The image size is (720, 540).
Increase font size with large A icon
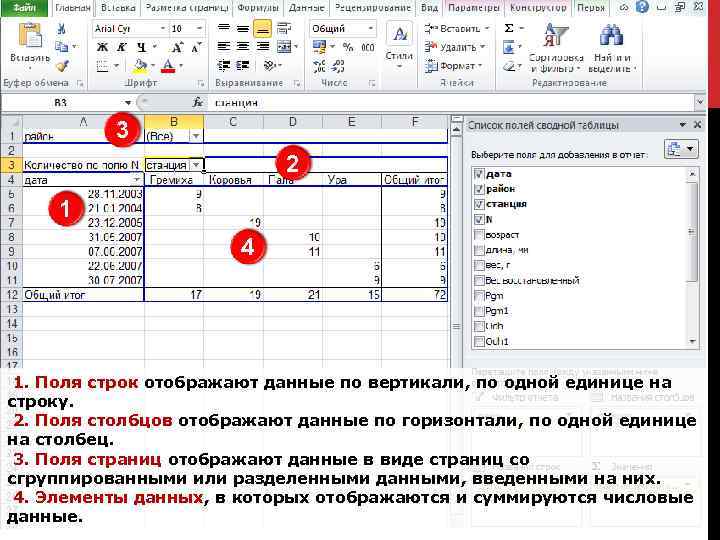click(176, 47)
